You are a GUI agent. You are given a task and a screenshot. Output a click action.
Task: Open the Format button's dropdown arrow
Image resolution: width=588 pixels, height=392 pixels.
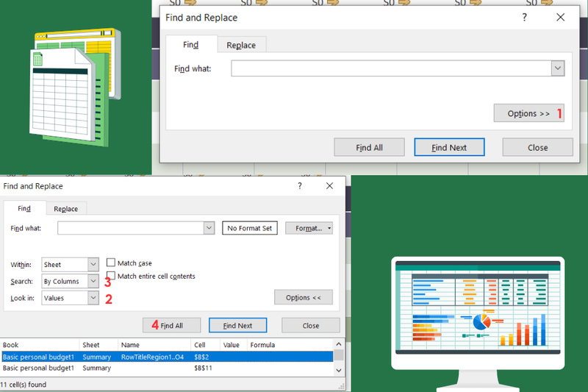[x=329, y=228]
